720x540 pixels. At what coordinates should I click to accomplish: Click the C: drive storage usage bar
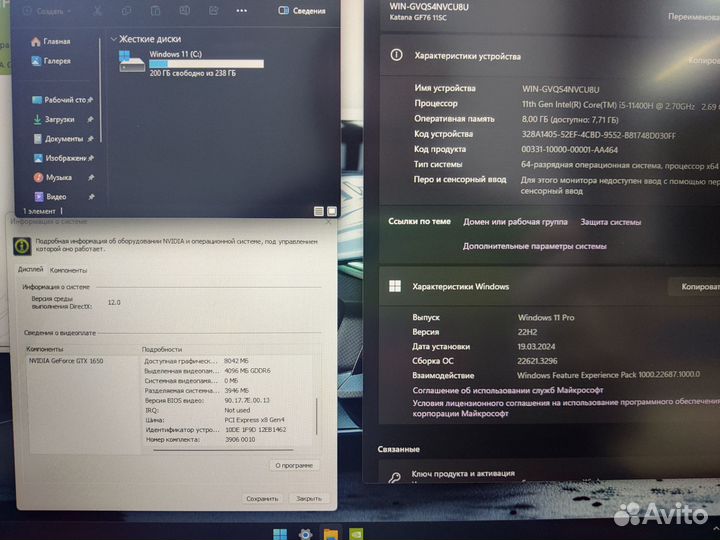pos(206,64)
